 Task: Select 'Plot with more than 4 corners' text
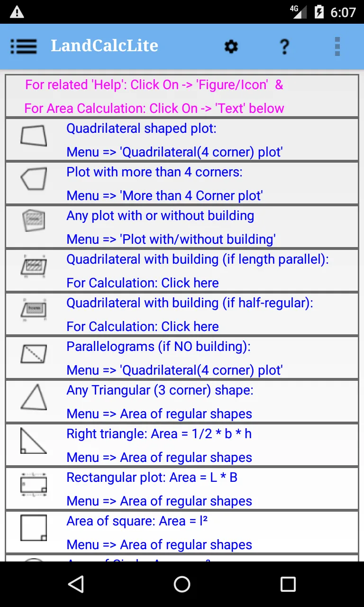155,172
